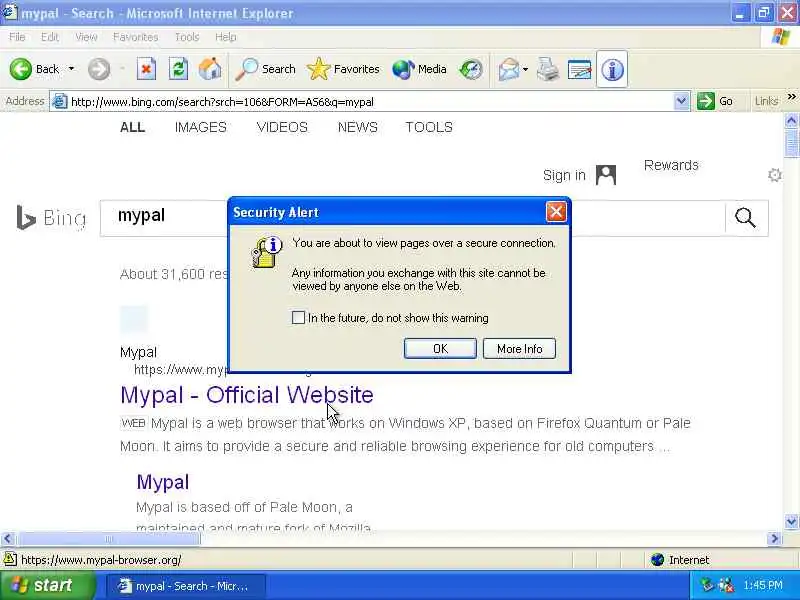Click the magnifier search button
This screenshot has width=800, height=600.
tap(745, 218)
